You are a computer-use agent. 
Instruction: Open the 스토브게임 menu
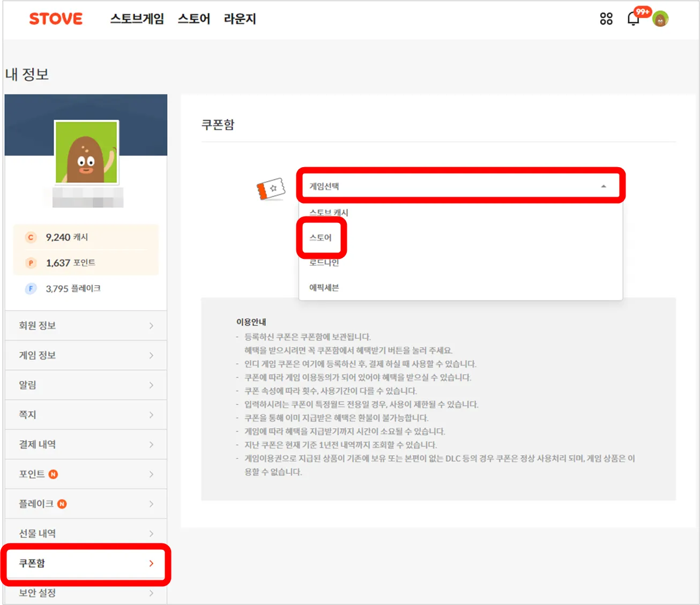click(x=137, y=19)
